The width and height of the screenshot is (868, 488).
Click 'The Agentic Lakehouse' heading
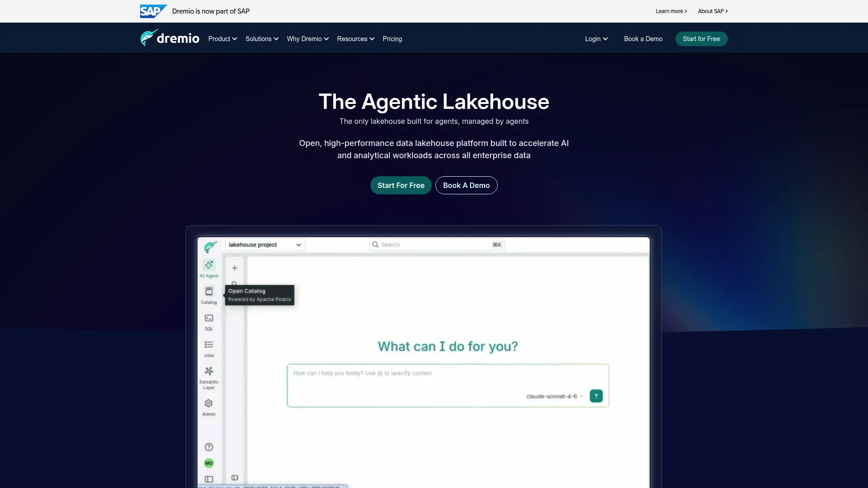pos(434,102)
